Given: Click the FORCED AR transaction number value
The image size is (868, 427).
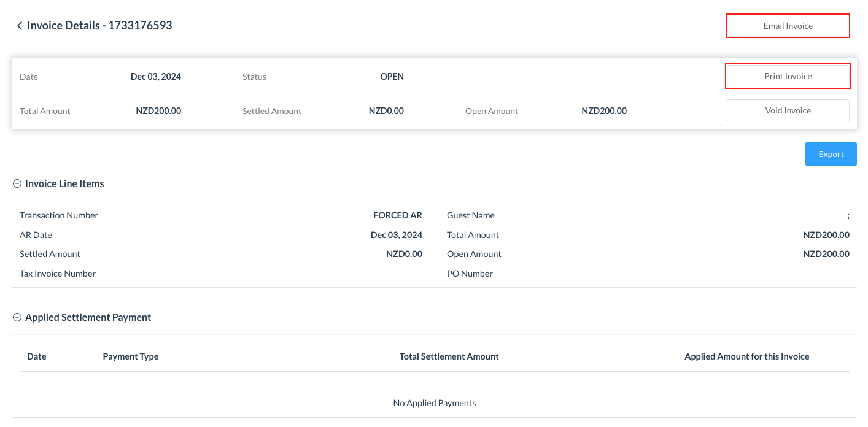Looking at the screenshot, I should (x=397, y=215).
